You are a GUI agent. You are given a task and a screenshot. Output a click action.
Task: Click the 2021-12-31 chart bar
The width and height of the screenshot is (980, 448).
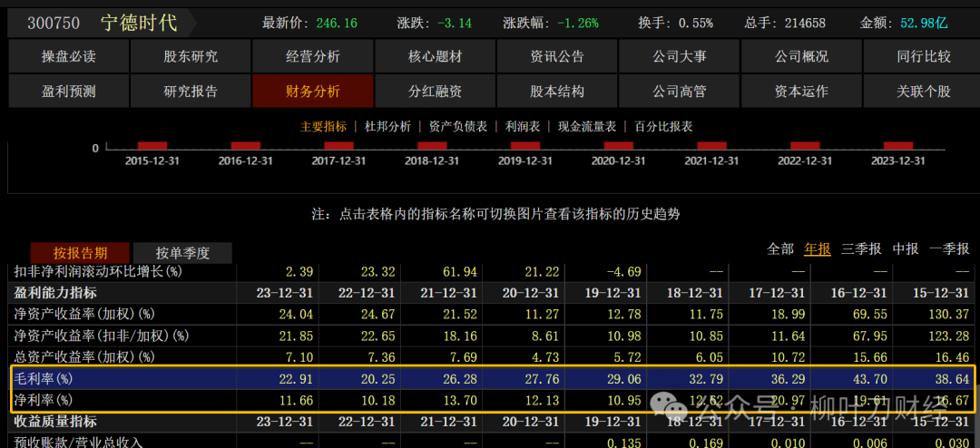(x=712, y=146)
